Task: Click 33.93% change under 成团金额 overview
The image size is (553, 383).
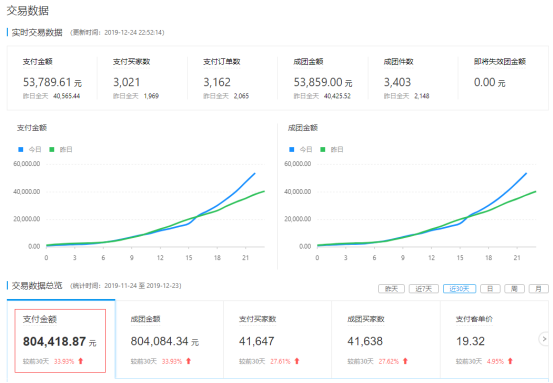Action: tap(172, 361)
